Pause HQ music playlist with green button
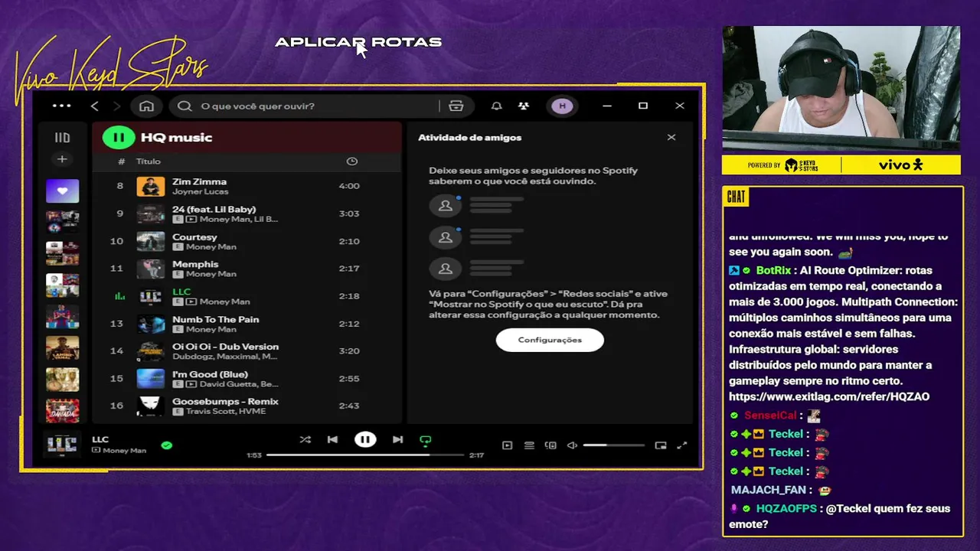Screen dimensions: 980x551 point(119,138)
